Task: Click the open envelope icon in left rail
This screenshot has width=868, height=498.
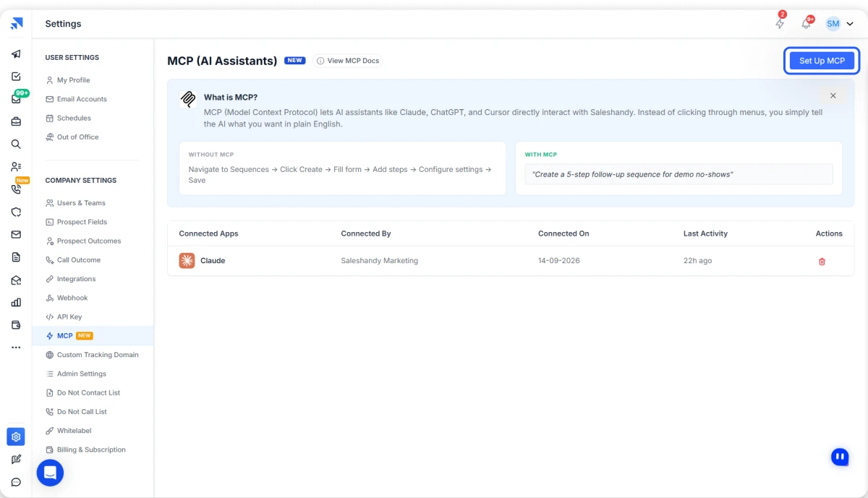Action: coord(16,280)
